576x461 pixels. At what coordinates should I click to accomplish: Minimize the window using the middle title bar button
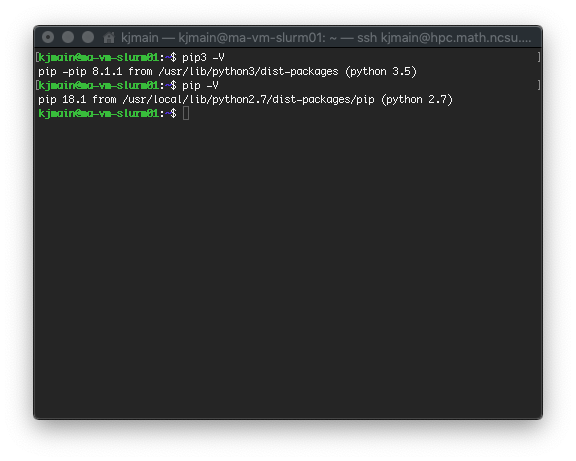[x=68, y=37]
